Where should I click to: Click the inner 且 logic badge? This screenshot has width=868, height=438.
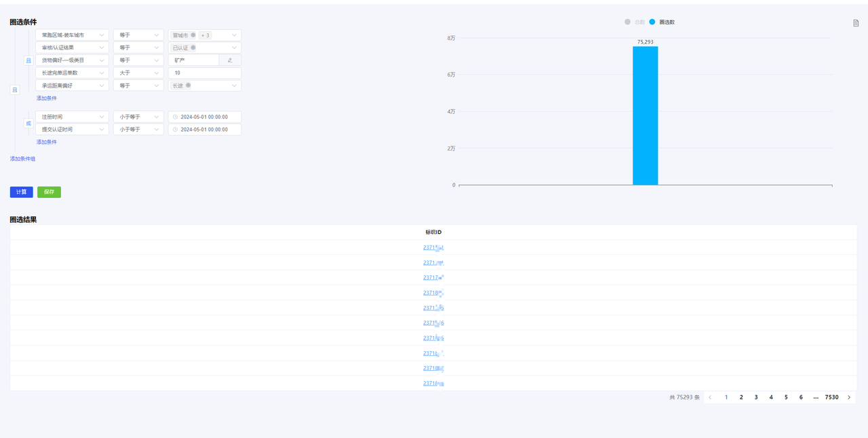coord(28,60)
